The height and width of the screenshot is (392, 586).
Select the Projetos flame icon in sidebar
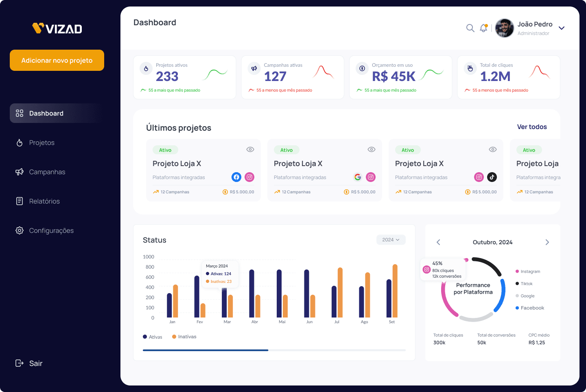(19, 142)
